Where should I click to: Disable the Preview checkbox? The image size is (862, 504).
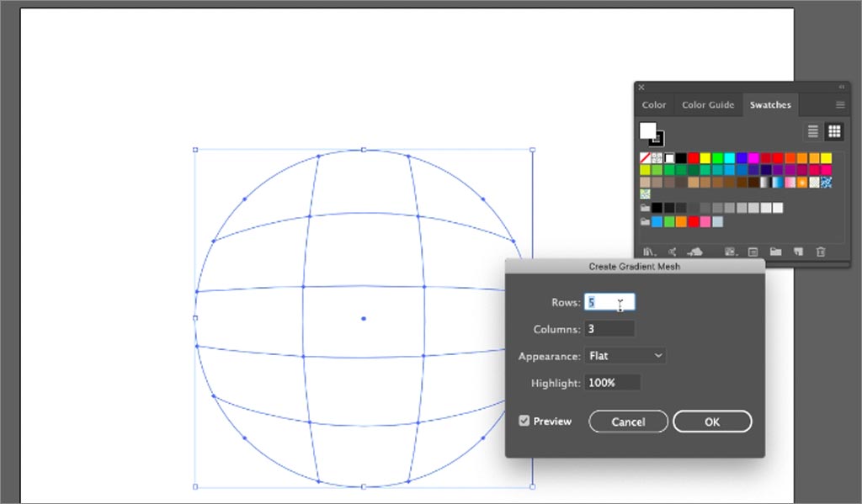524,421
